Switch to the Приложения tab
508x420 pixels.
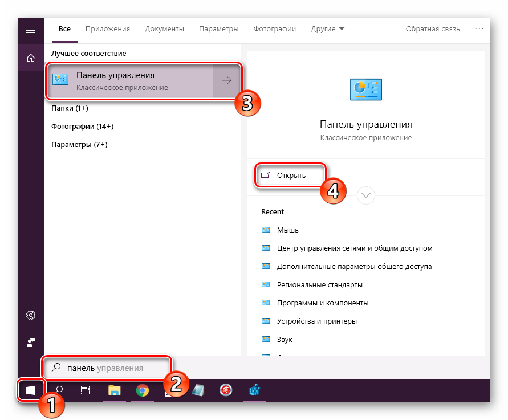108,29
